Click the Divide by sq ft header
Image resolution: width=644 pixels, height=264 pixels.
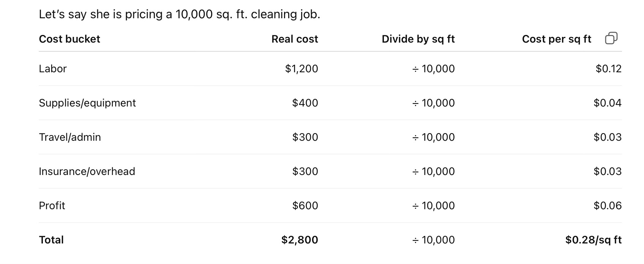[x=418, y=39]
